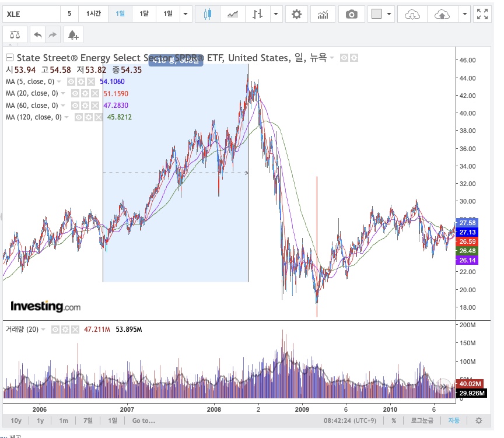Image resolution: width=504 pixels, height=438 pixels.
Task: Open save options dropdown arrow
Action: coord(464,14)
